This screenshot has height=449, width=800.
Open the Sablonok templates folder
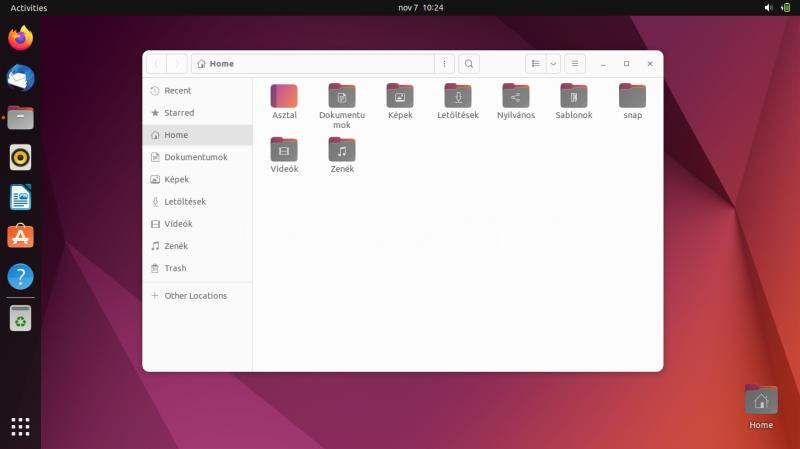point(574,96)
